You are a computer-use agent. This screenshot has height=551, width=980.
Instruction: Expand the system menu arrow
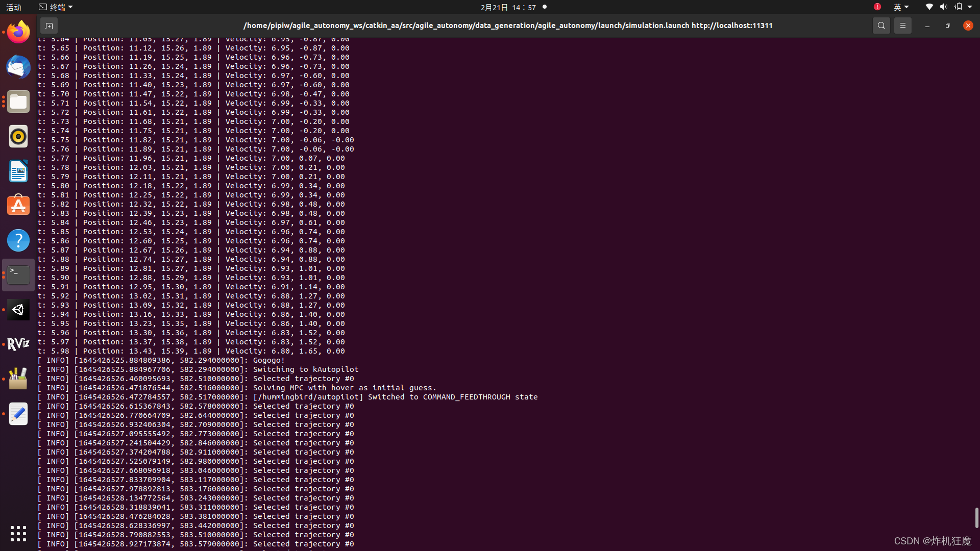pos(970,7)
